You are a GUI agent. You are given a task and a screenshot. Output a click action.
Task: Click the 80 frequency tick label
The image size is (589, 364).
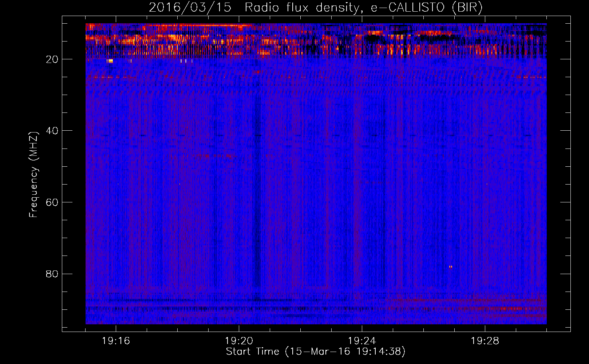click(52, 274)
